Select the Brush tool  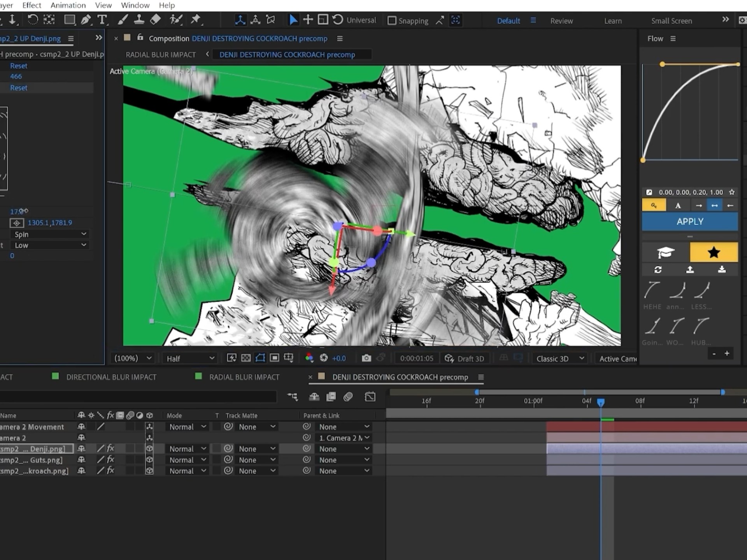123,20
